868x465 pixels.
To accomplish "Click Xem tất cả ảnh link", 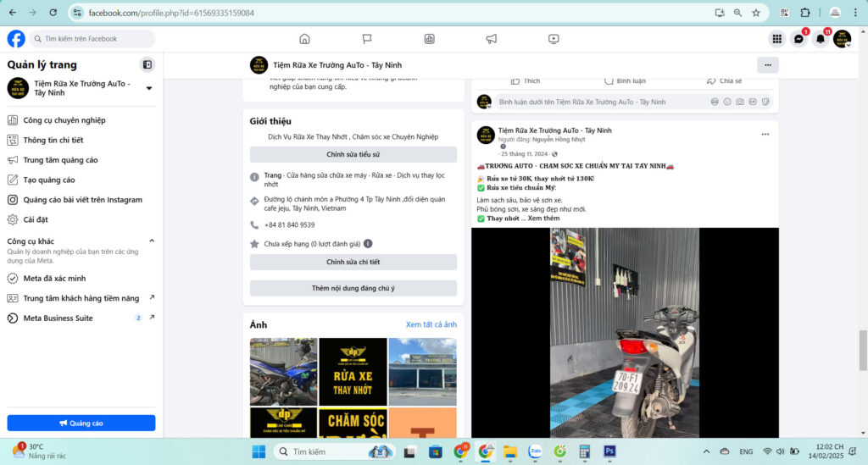I will (x=431, y=324).
